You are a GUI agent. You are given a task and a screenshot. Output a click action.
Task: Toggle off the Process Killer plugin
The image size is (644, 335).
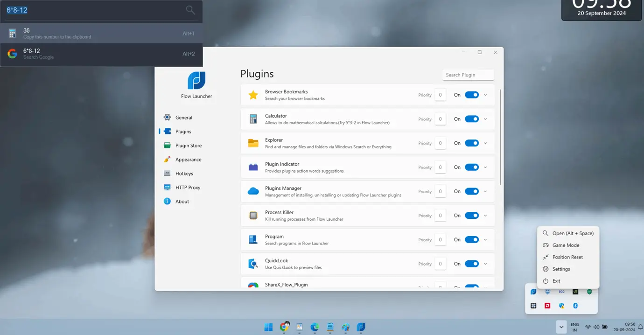click(x=472, y=216)
